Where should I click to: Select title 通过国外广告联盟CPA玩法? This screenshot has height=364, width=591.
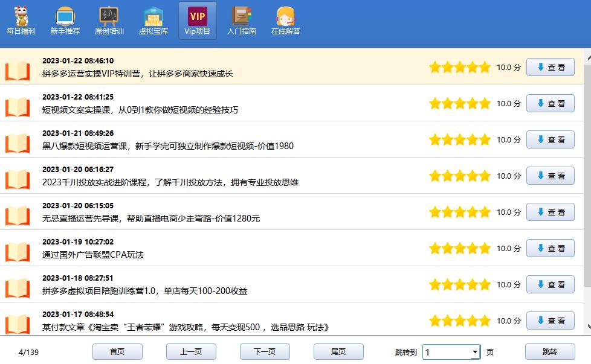(93, 255)
